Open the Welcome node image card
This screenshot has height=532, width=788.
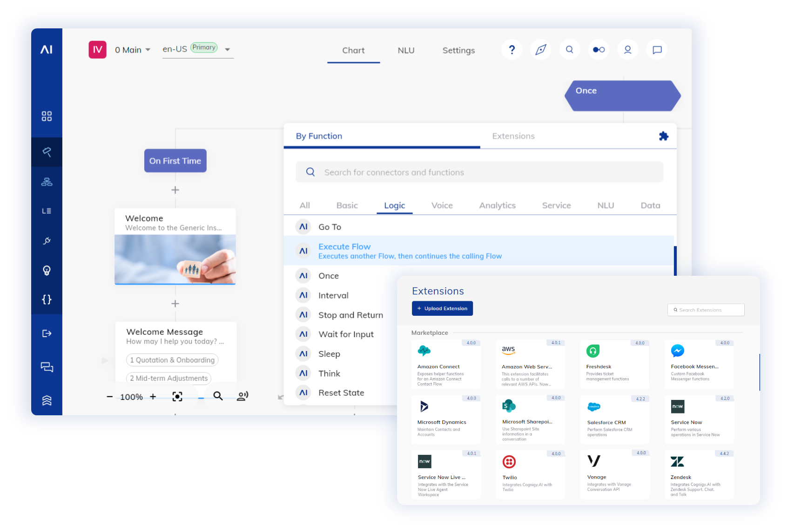[175, 246]
